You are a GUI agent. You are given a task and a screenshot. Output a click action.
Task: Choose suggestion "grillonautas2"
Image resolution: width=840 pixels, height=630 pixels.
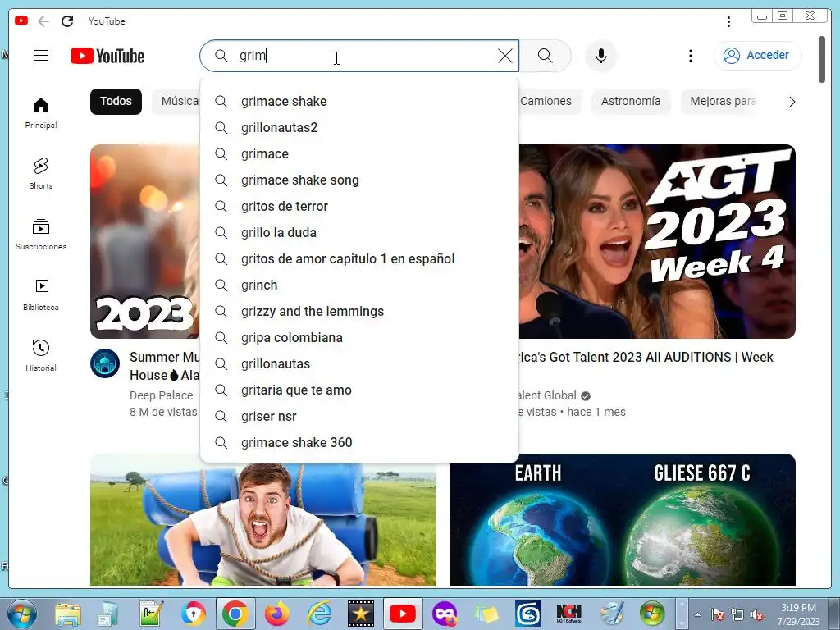tap(359, 127)
